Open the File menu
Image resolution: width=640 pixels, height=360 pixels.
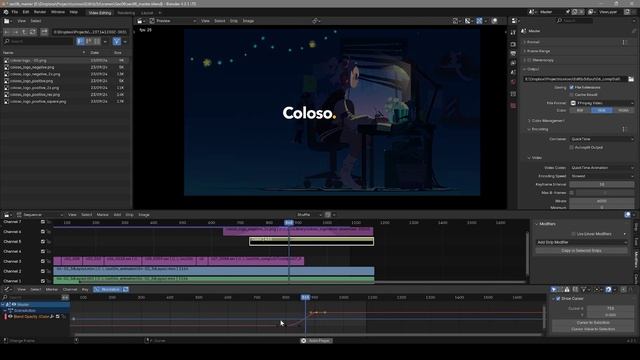tap(15, 12)
